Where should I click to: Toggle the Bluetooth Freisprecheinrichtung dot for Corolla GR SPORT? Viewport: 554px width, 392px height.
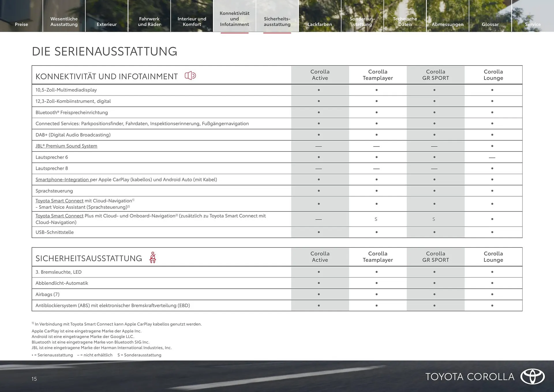[434, 112]
